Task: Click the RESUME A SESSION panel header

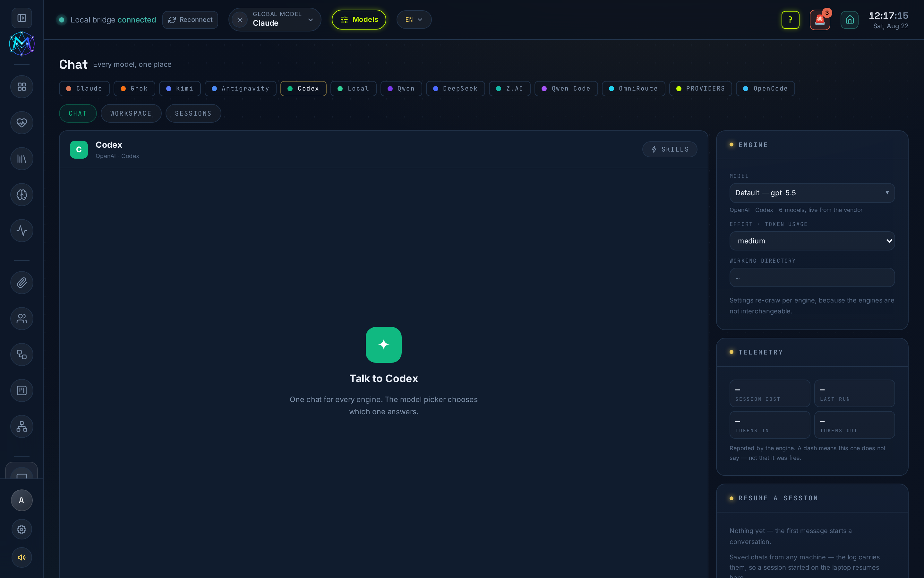Action: [812, 498]
